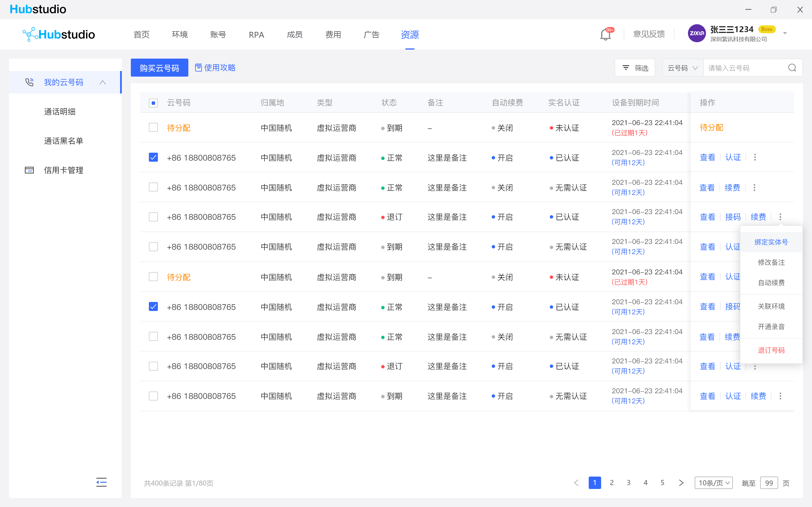Open 信用卡管理 from the sidebar
Viewport: 812px width, 507px height.
pyautogui.click(x=63, y=170)
